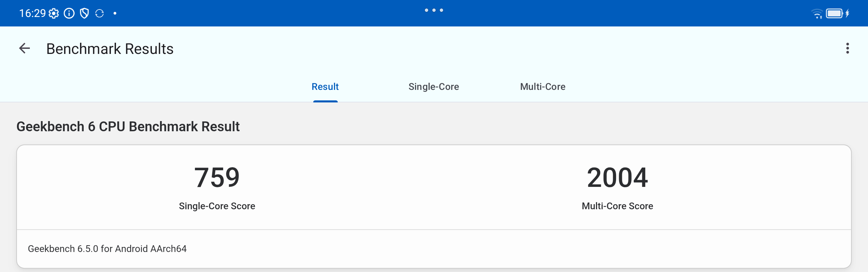Tap the Wi-Fi signal icon
Image resolution: width=868 pixels, height=272 pixels.
[x=817, y=14]
